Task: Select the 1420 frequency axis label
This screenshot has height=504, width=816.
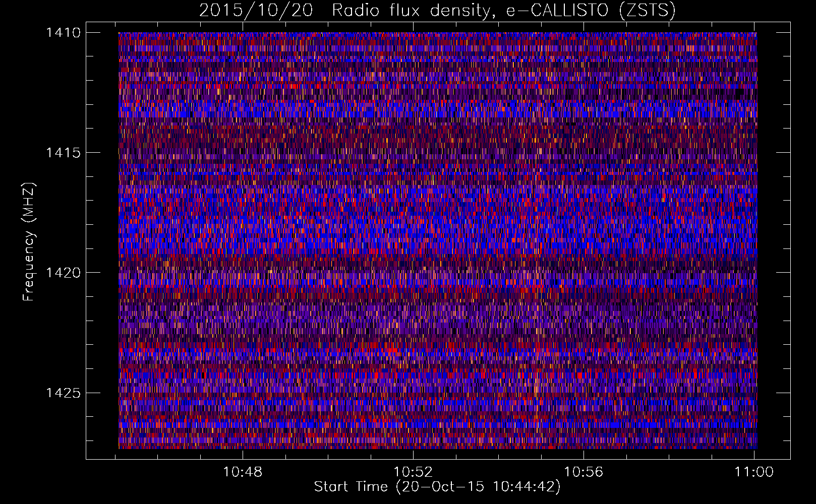Action: pos(63,273)
